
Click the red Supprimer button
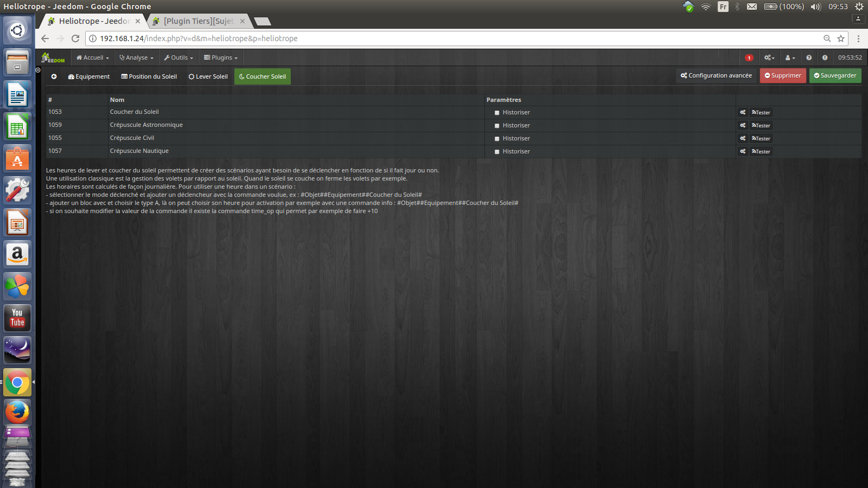783,75
